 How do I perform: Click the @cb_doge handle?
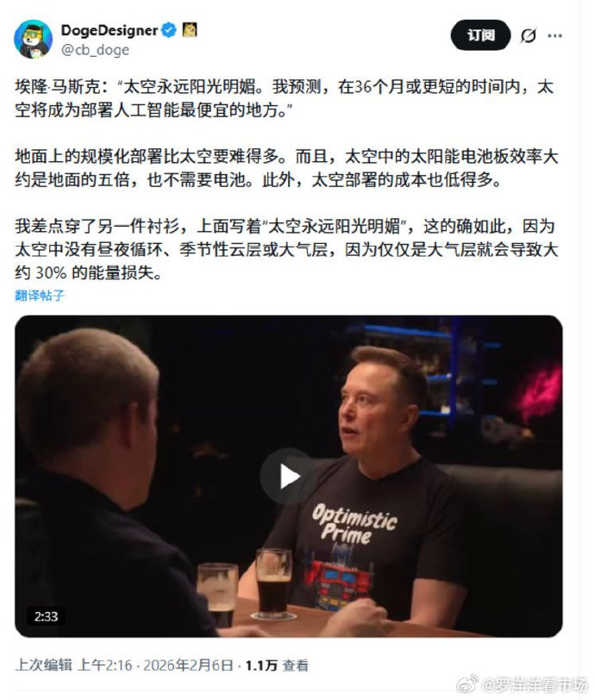[95, 49]
